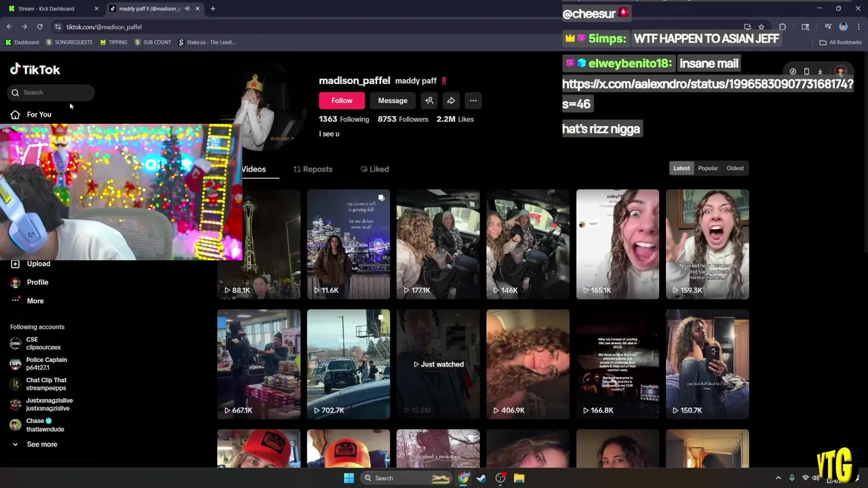Click the add-friend icon next to Message
Image resolution: width=868 pixels, height=488 pixels.
[429, 100]
